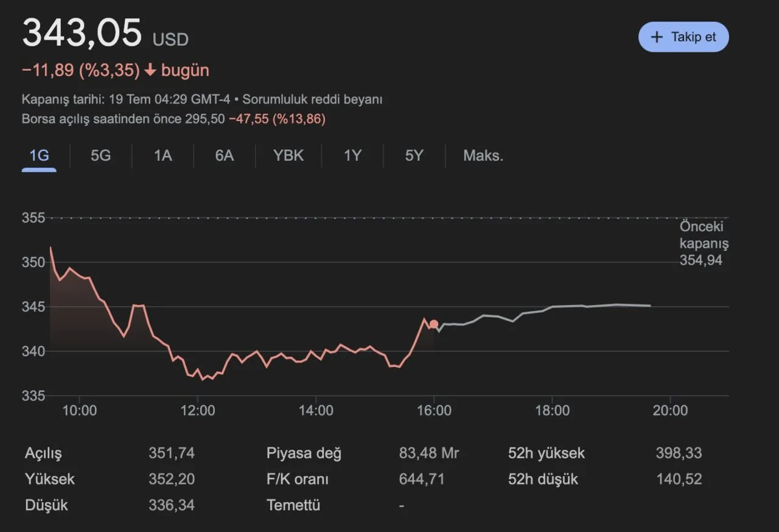The width and height of the screenshot is (779, 532).
Task: Click the 345 price axis label
Action: pos(33,307)
